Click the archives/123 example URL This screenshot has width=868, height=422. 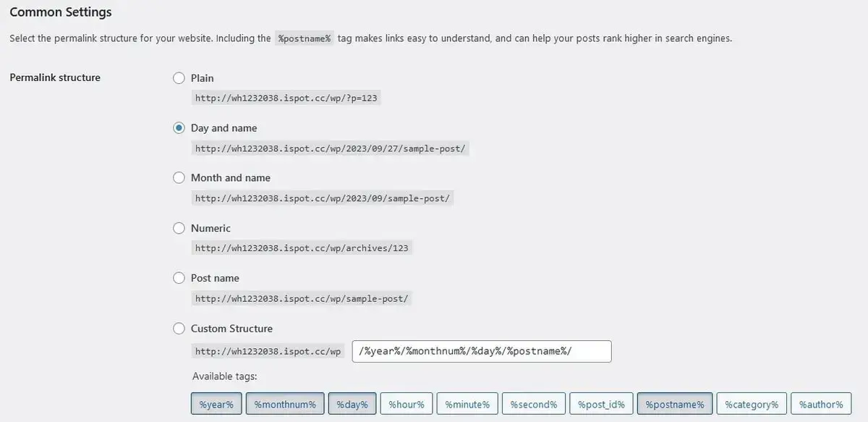pyautogui.click(x=302, y=248)
